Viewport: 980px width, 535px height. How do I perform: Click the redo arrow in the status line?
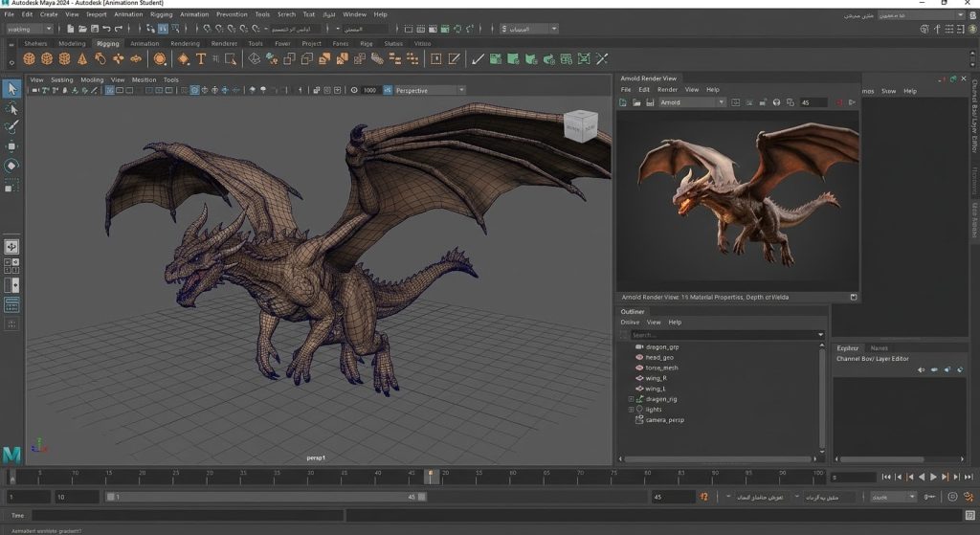pyautogui.click(x=119, y=29)
